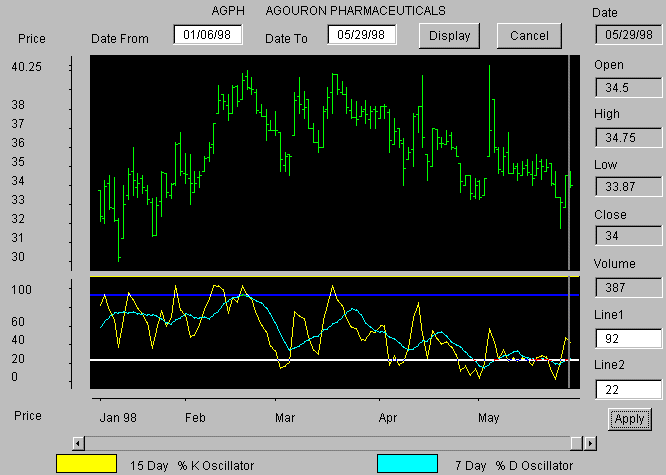Click the Low price field
This screenshot has width=666, height=475.
click(628, 188)
